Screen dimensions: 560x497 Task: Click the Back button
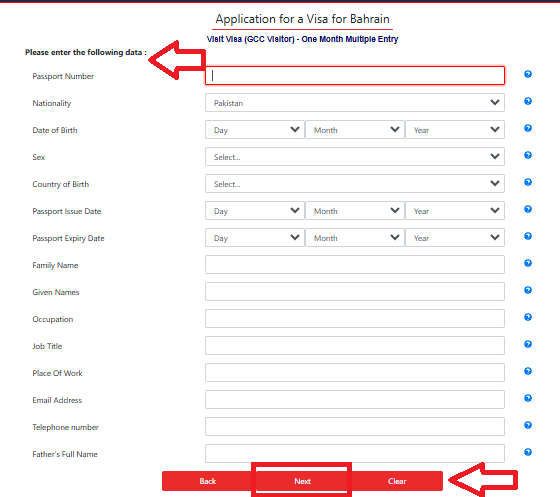point(208,481)
